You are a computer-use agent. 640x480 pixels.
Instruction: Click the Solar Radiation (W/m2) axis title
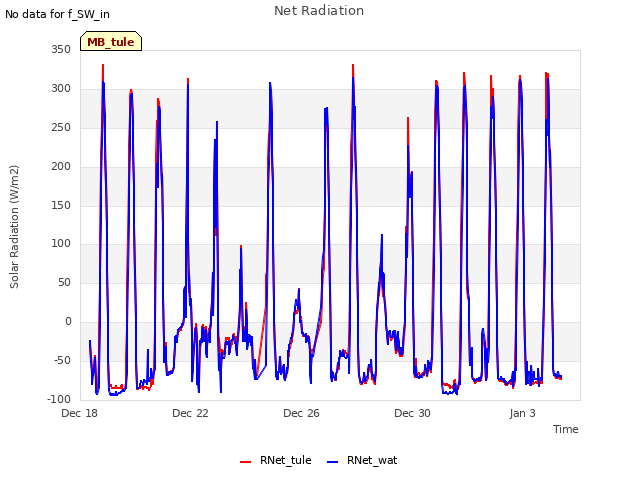pyautogui.click(x=14, y=227)
